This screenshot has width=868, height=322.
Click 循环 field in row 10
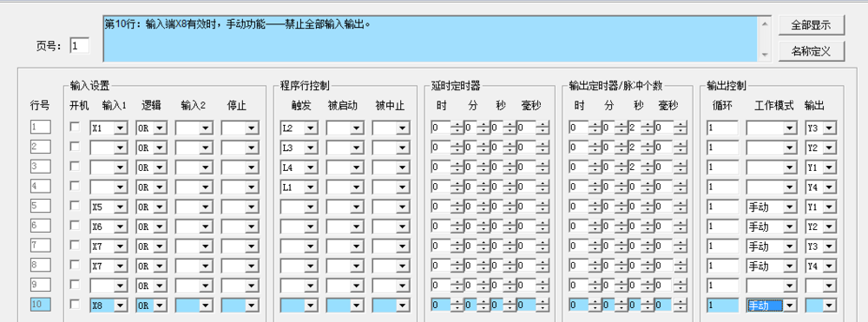tap(722, 306)
